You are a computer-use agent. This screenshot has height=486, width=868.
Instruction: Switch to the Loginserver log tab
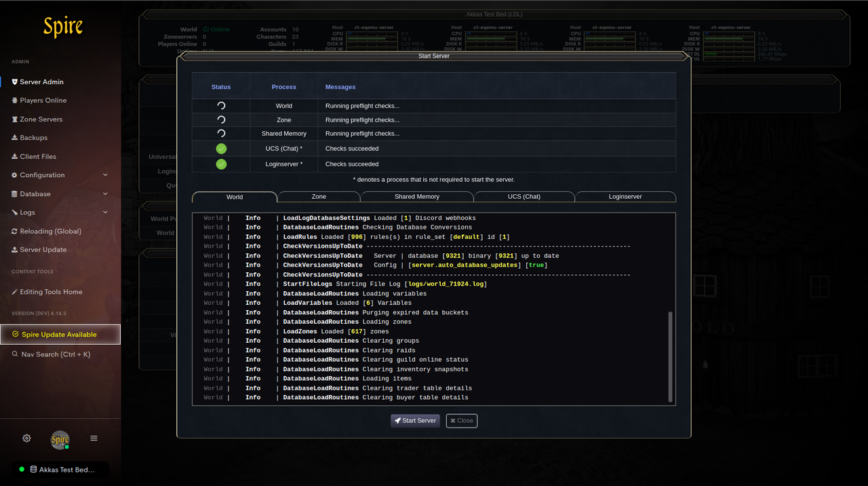tap(625, 197)
